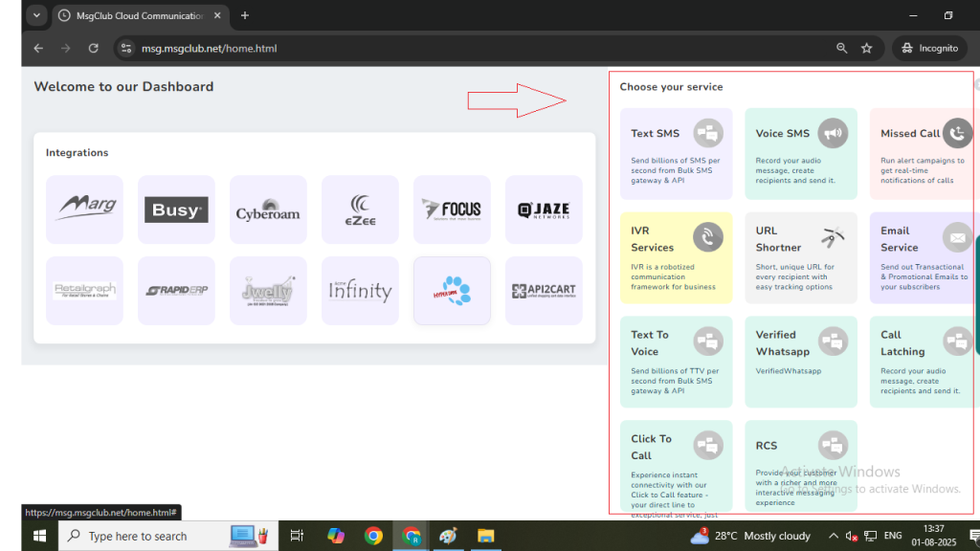The height and width of the screenshot is (551, 980).
Task: Launch Copilot from the taskbar
Action: click(336, 536)
